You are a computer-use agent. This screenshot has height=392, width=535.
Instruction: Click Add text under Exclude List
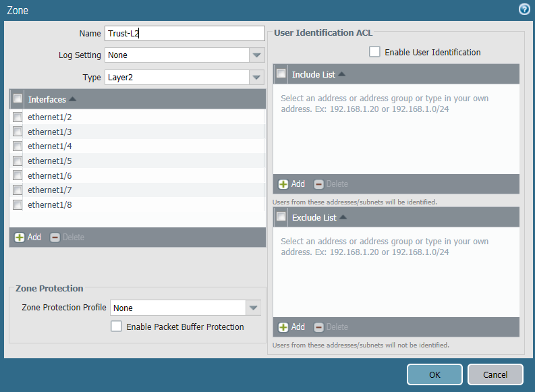[x=298, y=327]
